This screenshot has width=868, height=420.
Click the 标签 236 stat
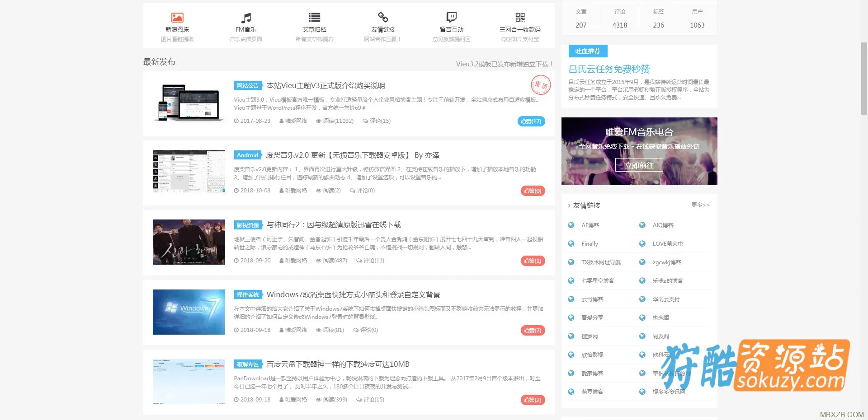659,19
